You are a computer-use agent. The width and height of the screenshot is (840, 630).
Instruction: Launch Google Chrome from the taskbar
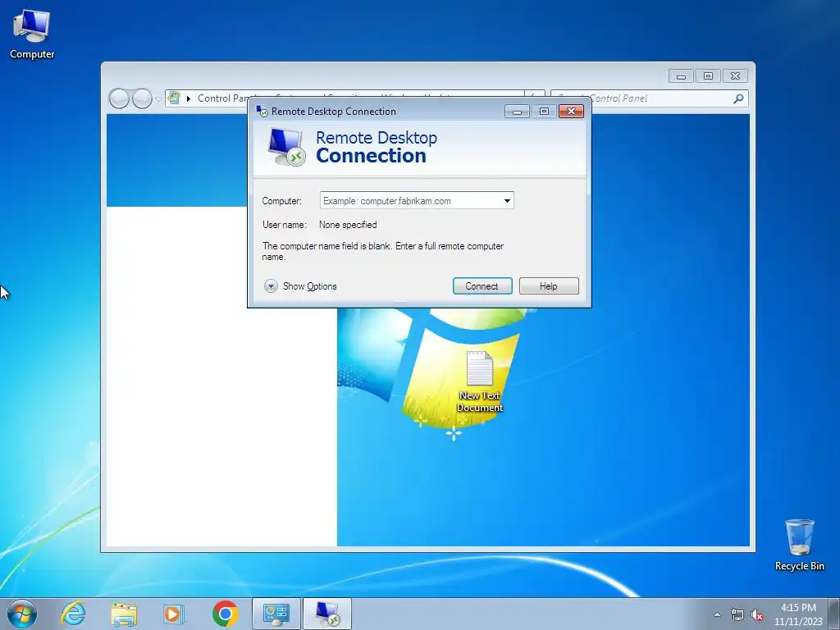[225, 614]
